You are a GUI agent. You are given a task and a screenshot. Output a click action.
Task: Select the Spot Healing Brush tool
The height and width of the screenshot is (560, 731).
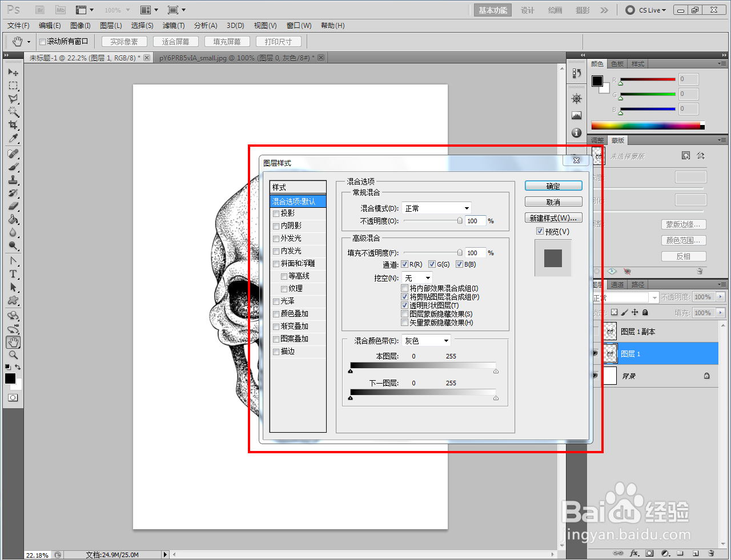pyautogui.click(x=13, y=154)
